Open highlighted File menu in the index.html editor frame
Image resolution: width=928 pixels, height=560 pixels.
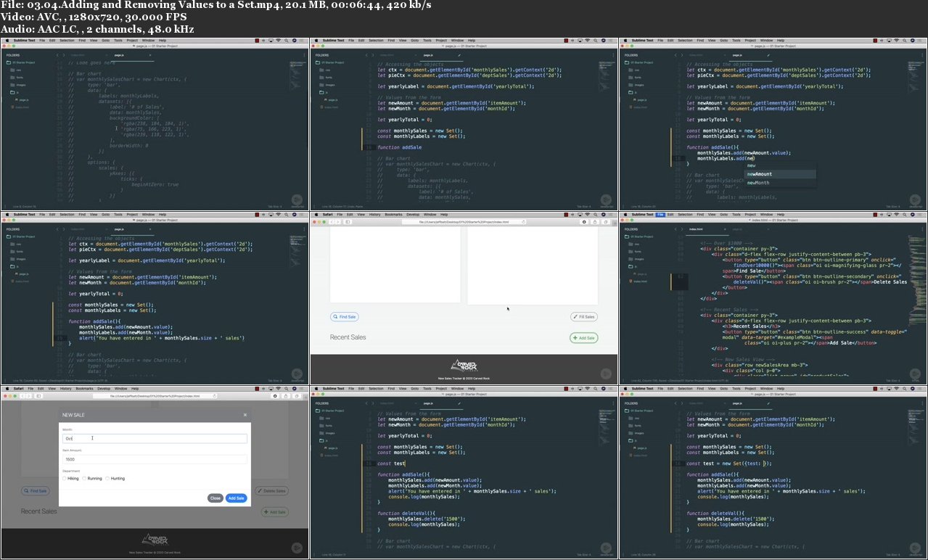click(660, 215)
